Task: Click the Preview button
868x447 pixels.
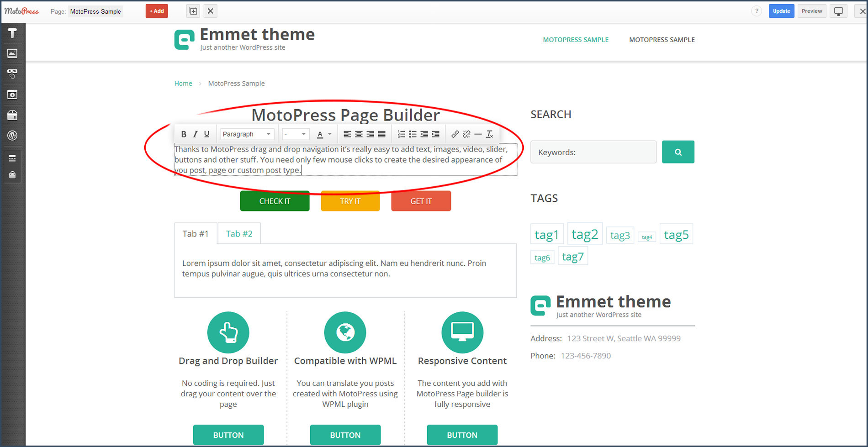Action: pyautogui.click(x=812, y=11)
